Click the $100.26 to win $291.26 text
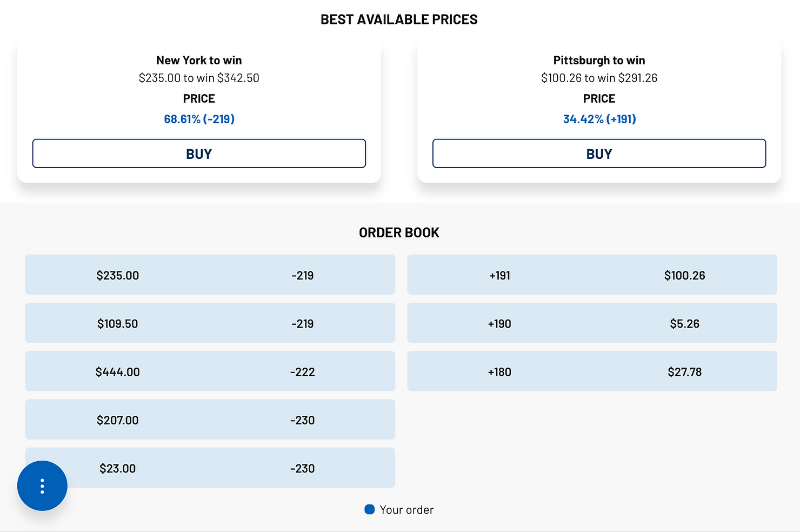This screenshot has height=532, width=800. pyautogui.click(x=599, y=78)
